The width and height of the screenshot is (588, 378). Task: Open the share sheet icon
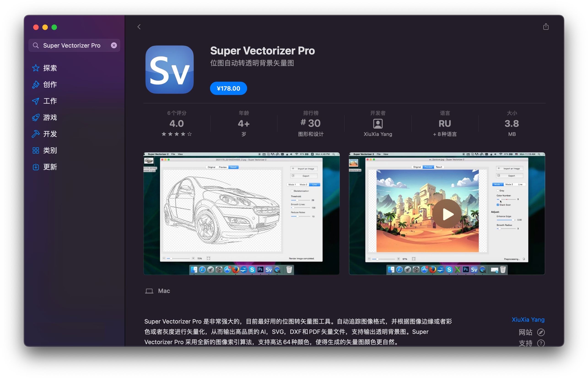(545, 27)
